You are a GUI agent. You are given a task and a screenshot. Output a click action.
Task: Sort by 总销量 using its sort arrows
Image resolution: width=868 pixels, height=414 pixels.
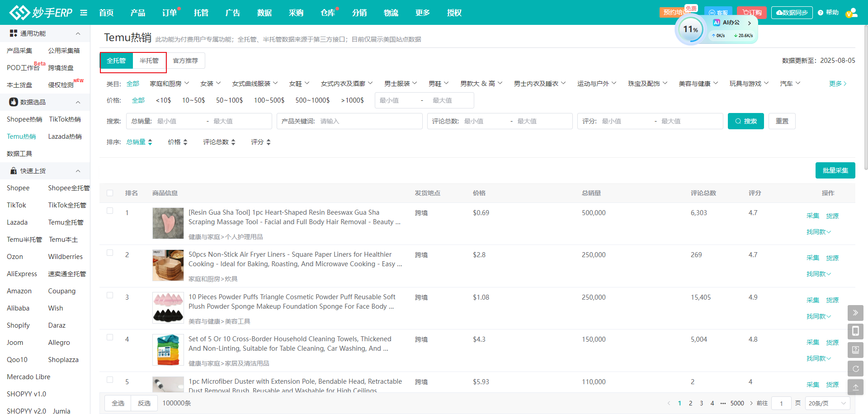[x=150, y=142]
